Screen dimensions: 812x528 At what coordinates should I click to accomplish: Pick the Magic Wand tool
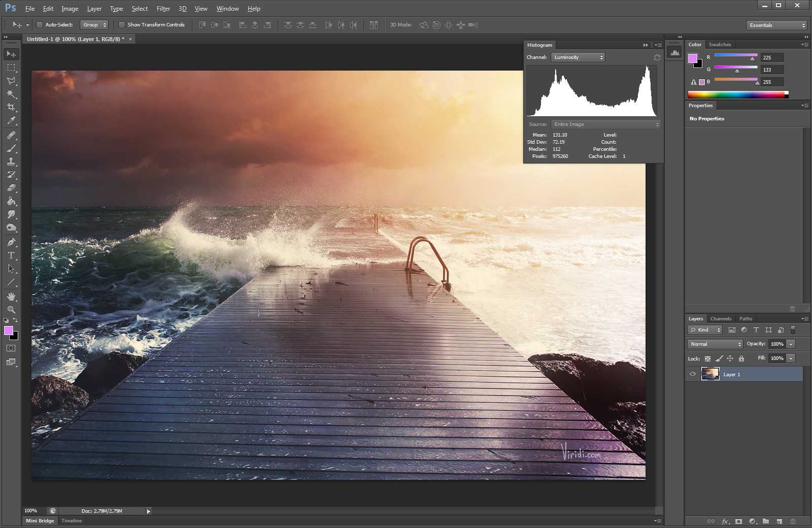pos(11,94)
